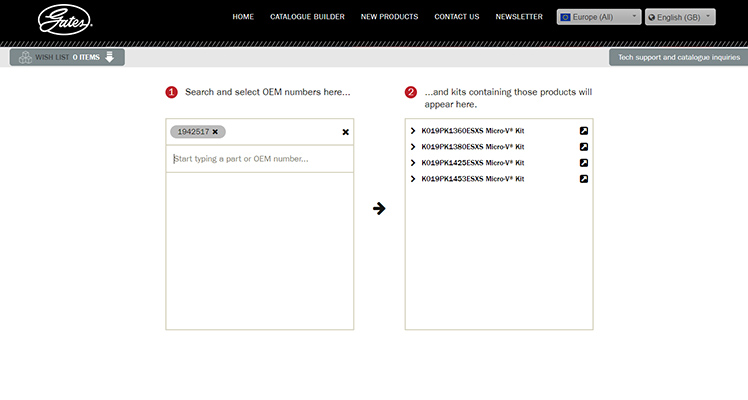Click the wish list download arrow icon
The height and width of the screenshot is (400, 748).
(110, 57)
